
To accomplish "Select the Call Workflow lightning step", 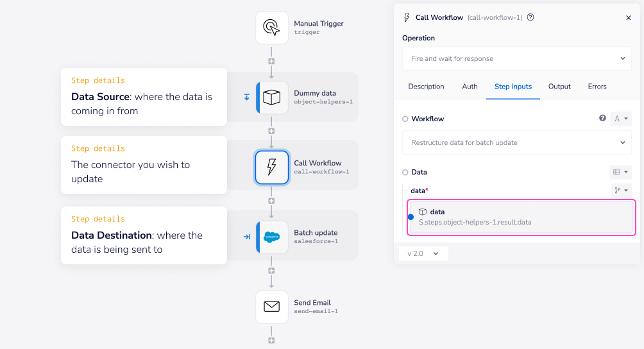I will pos(272,167).
